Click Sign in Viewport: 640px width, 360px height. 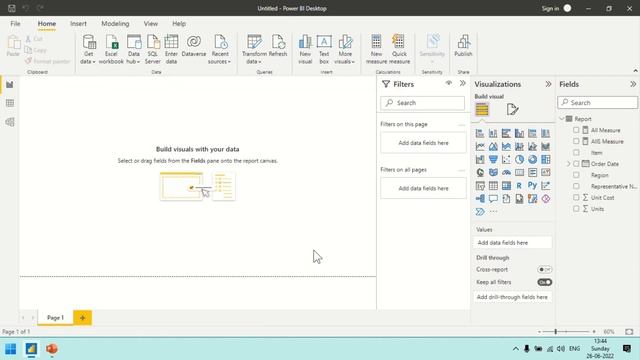(x=550, y=8)
